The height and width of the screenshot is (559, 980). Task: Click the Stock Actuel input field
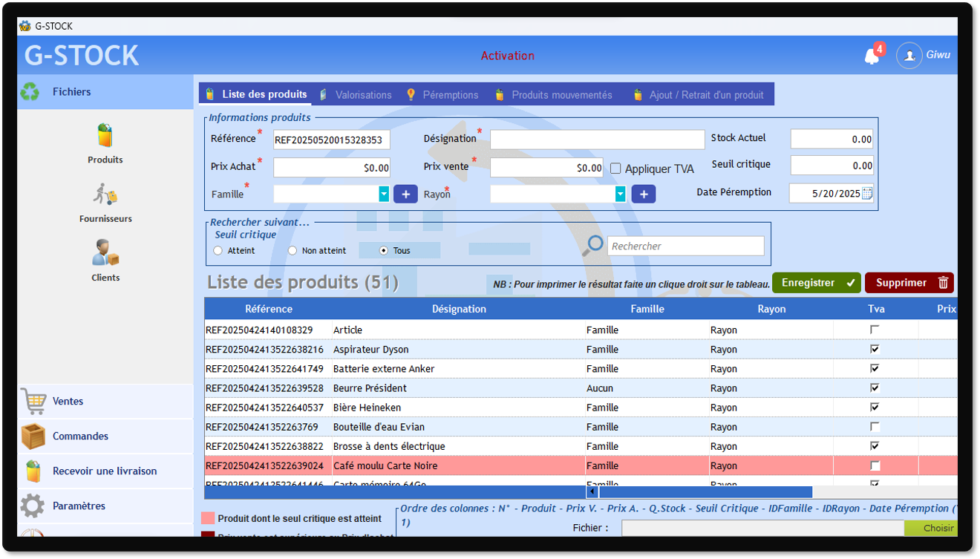coord(832,139)
